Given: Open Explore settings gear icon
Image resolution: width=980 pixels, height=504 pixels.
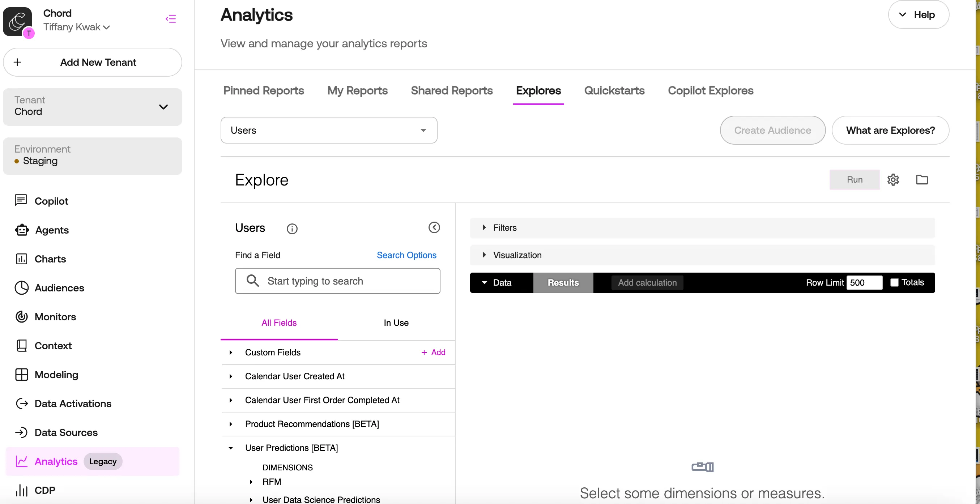Looking at the screenshot, I should click(893, 180).
